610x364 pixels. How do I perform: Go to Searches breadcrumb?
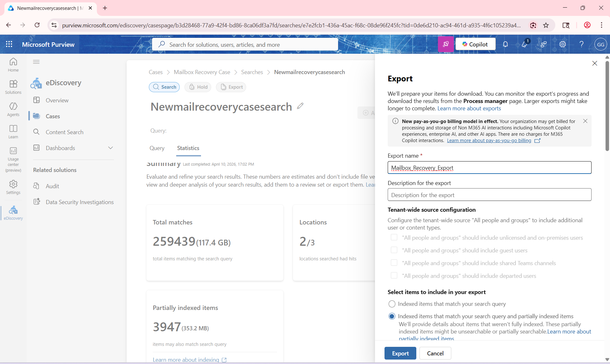(x=252, y=72)
